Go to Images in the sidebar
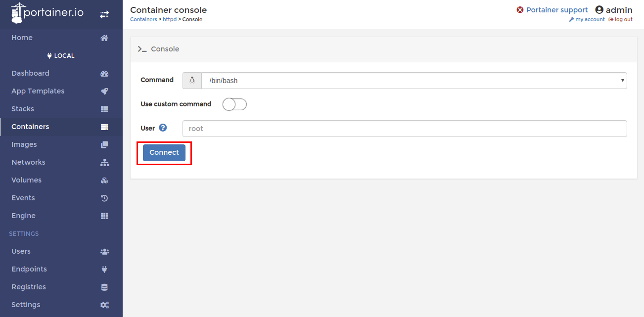This screenshot has height=317, width=644. click(x=24, y=144)
